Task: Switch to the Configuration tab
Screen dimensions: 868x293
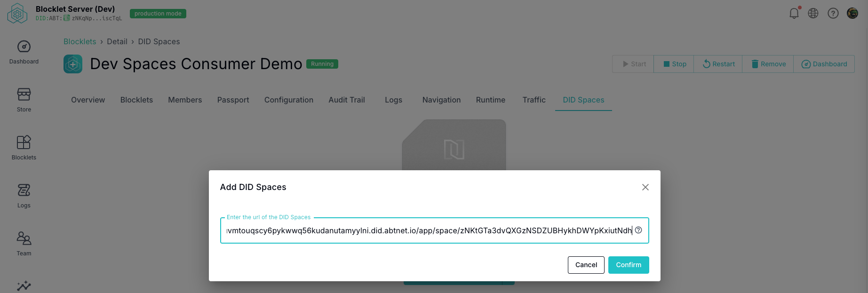Action: 289,100
